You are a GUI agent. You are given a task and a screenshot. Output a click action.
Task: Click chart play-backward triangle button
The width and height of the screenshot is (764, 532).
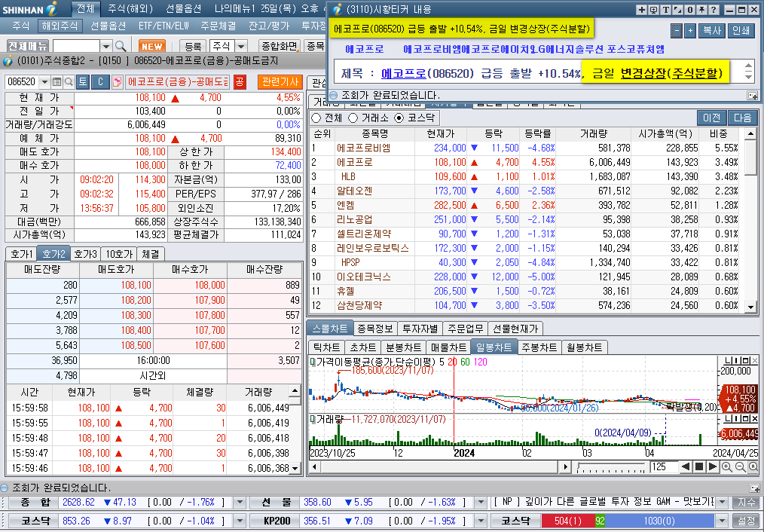686,466
